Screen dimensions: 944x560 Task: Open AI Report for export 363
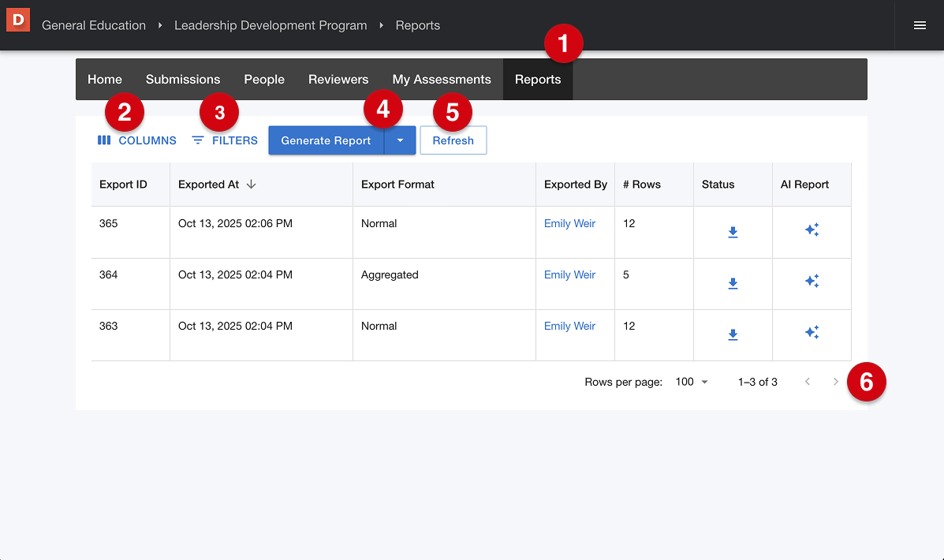click(x=812, y=332)
